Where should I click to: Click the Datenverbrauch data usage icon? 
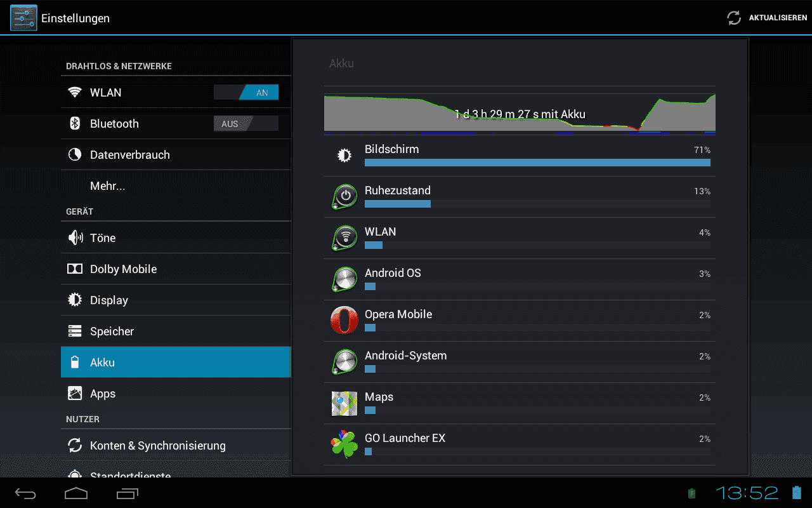pos(75,155)
